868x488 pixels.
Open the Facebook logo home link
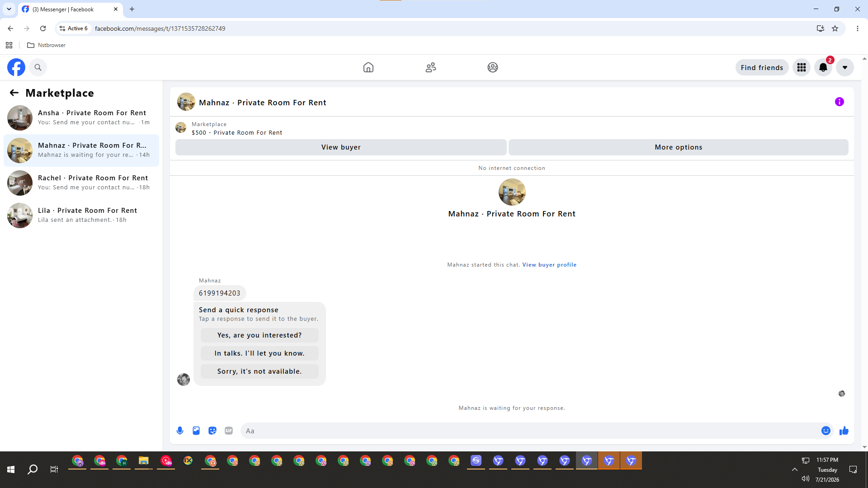(x=16, y=67)
